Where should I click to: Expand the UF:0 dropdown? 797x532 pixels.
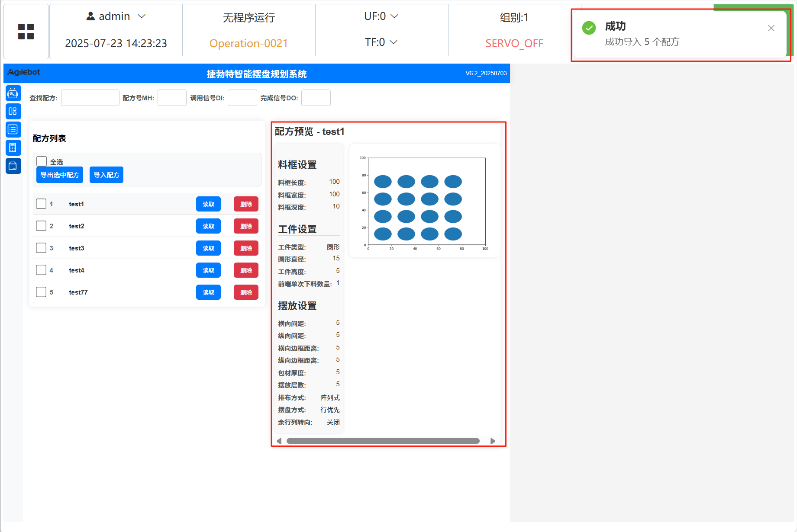click(x=381, y=16)
